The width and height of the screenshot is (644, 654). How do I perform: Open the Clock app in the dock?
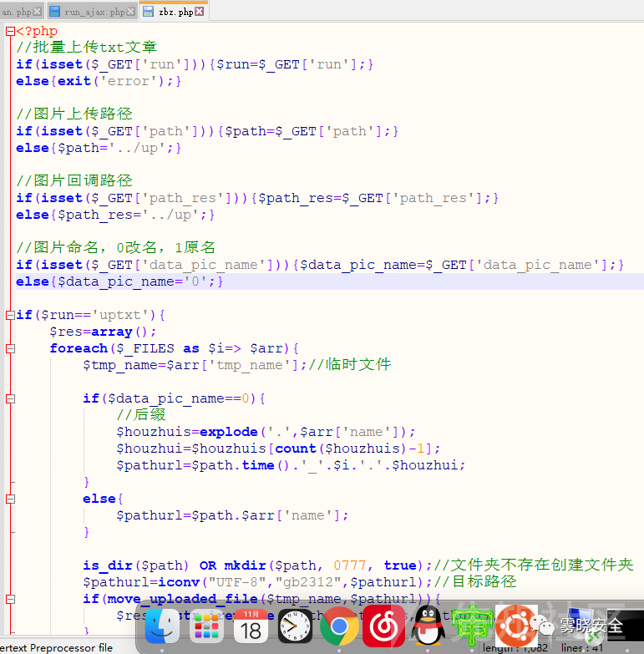click(x=295, y=626)
